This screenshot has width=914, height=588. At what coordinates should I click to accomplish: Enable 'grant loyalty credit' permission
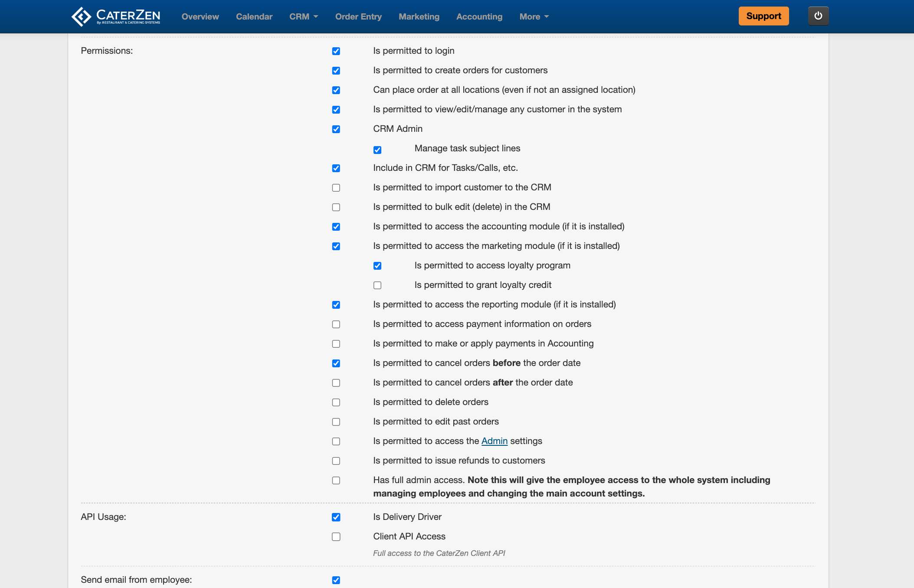(x=377, y=285)
